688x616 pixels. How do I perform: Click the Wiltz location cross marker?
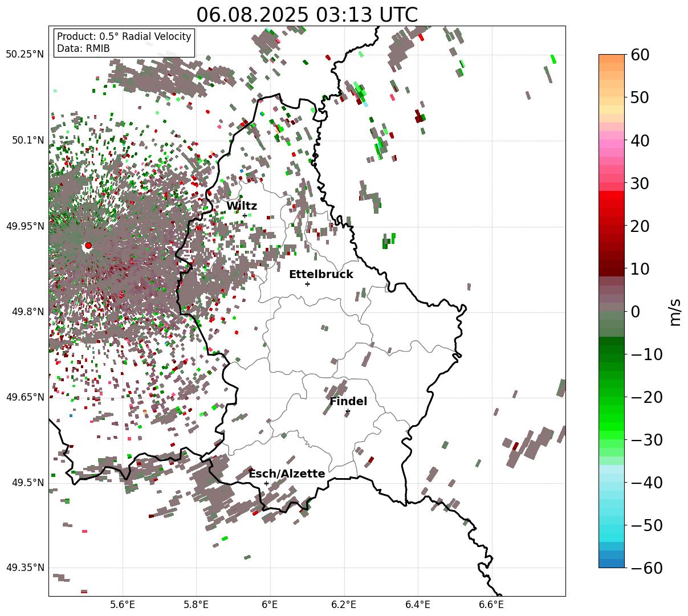[x=245, y=215]
